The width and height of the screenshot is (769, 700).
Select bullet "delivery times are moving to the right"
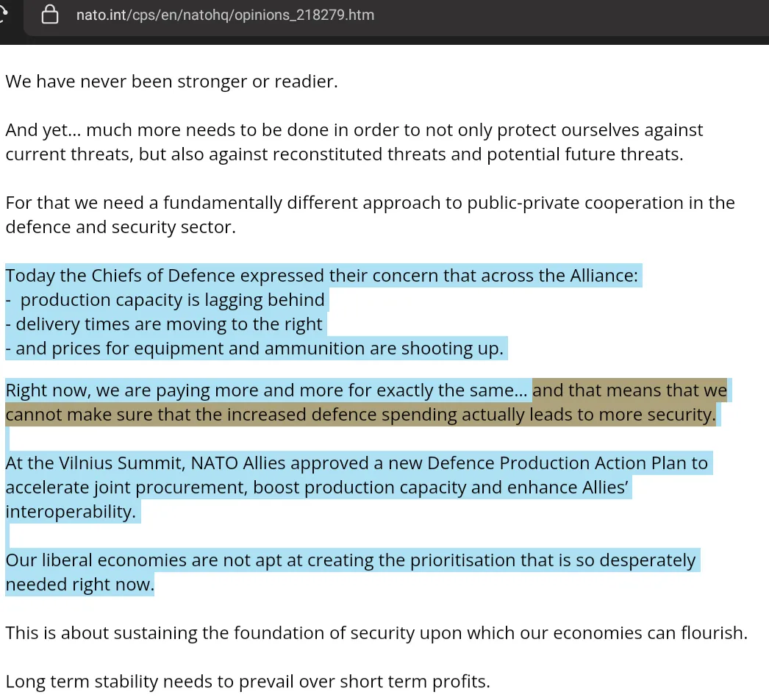tap(168, 324)
